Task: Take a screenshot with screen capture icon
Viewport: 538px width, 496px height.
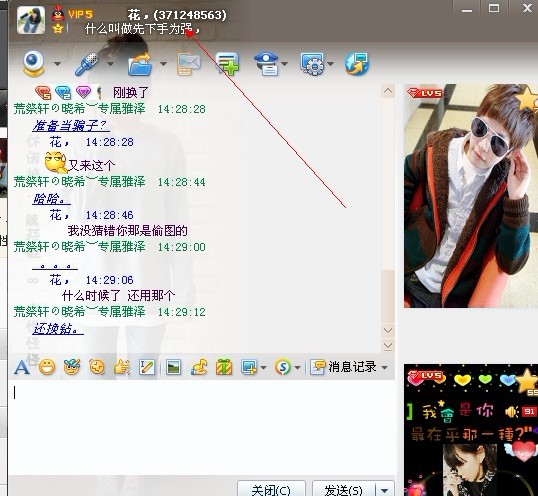Action: 249,367
